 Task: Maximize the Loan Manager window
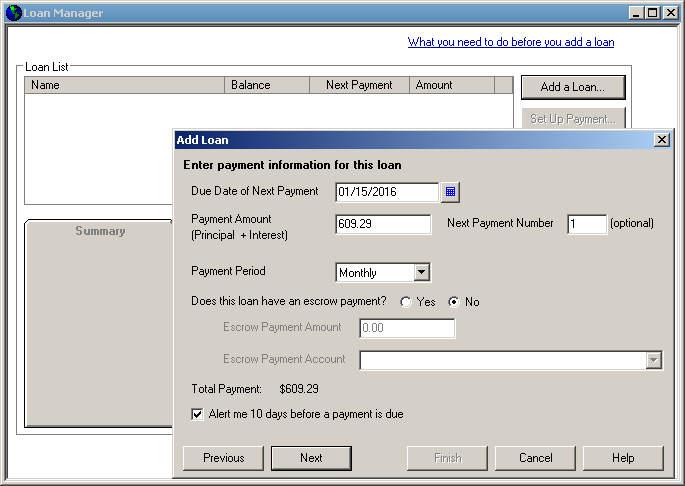click(x=652, y=13)
